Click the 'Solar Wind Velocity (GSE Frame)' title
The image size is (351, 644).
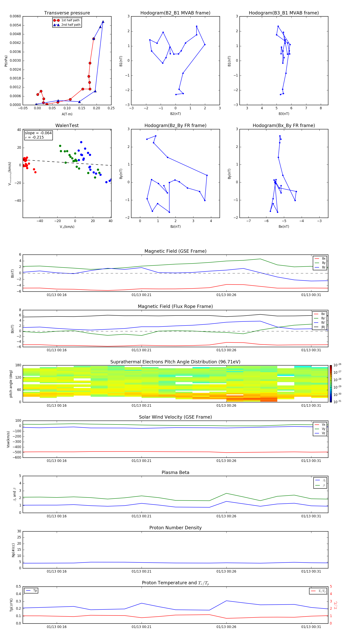175,417
